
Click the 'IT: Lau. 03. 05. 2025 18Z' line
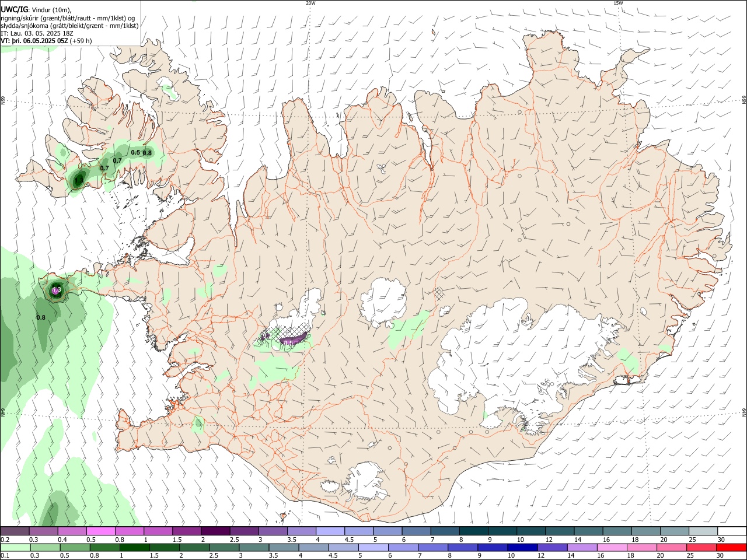click(x=36, y=33)
